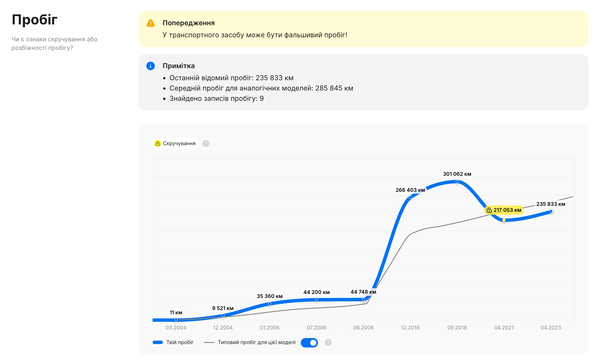Select the 11 км data point on the chart

176,320
